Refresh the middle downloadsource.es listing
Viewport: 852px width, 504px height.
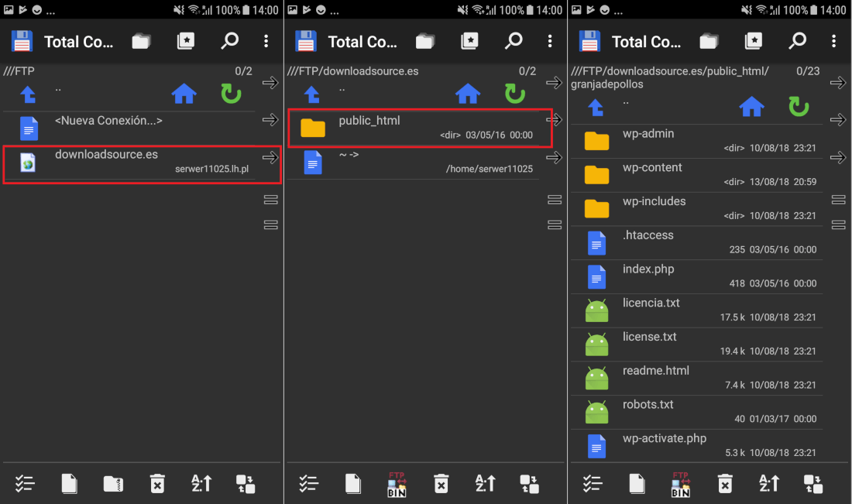click(x=515, y=94)
